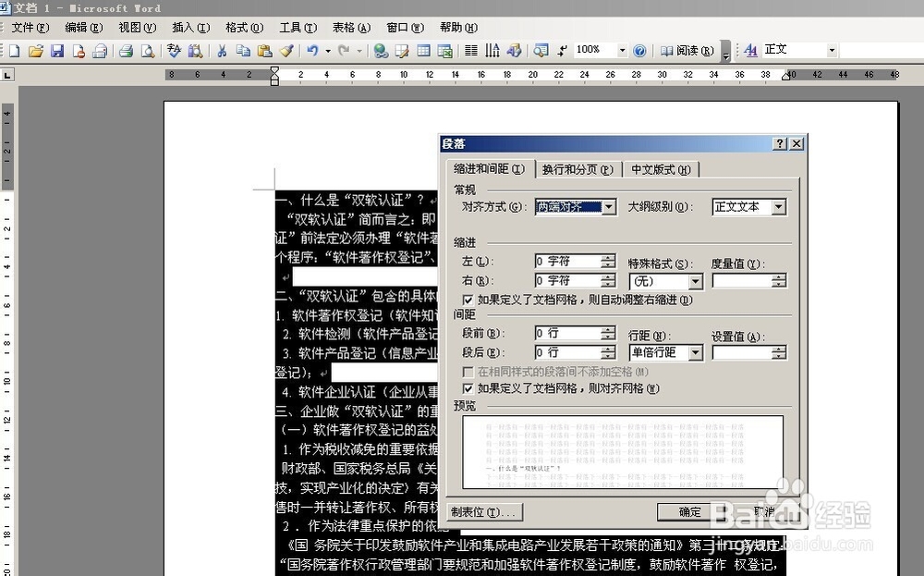Open the 格式 (Format) menu
This screenshot has height=576, width=924.
coord(245,27)
